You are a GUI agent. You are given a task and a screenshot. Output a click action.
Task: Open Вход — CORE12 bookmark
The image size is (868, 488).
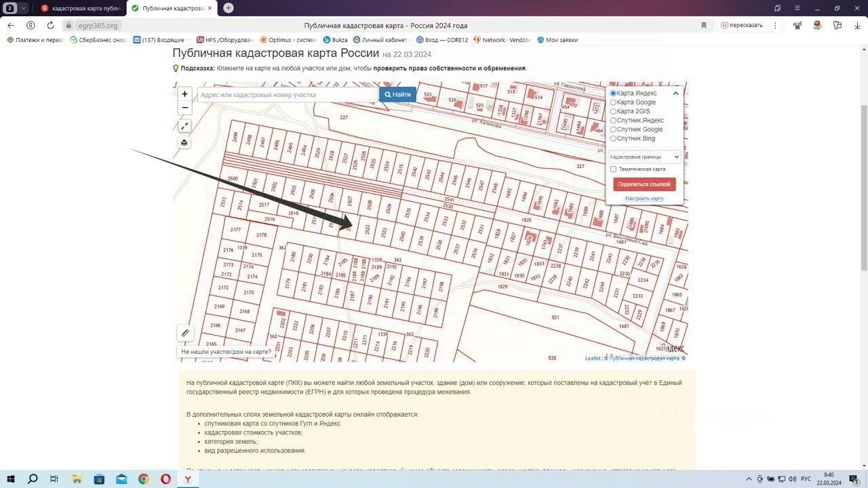point(442,40)
